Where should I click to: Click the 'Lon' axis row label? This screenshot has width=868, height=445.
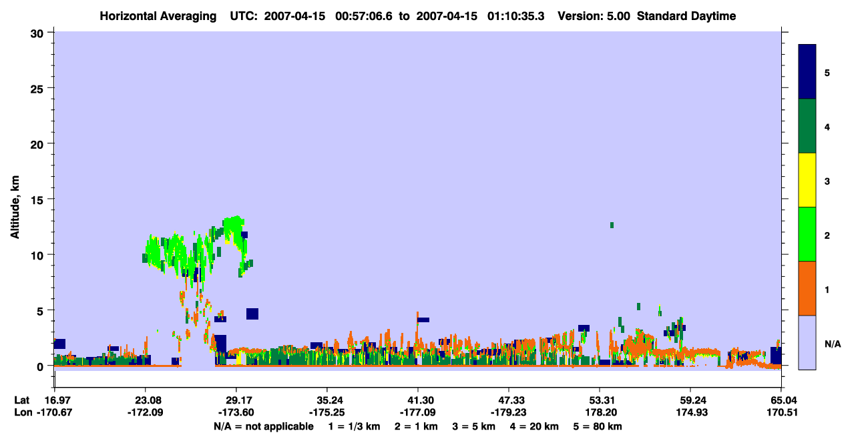pyautogui.click(x=23, y=412)
